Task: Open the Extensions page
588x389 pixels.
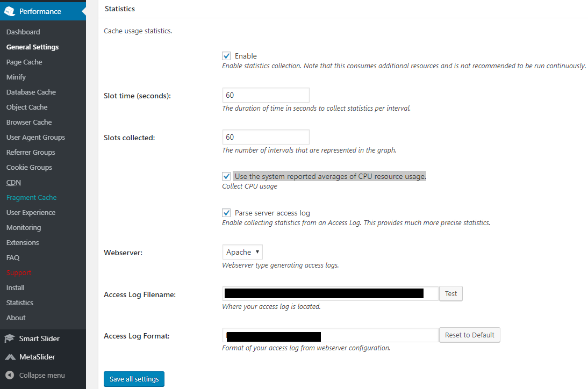Action: click(23, 242)
